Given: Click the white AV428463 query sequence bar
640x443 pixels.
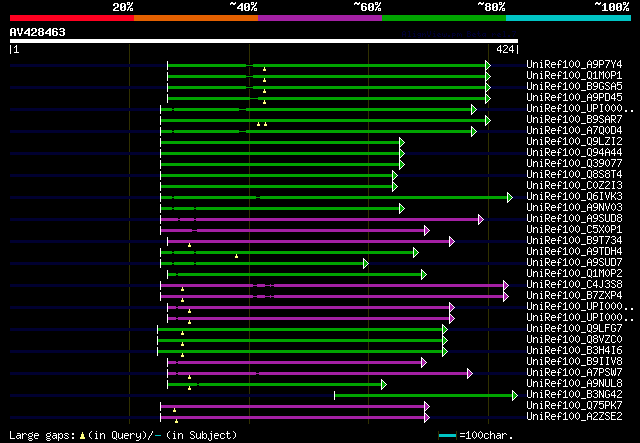Looking at the screenshot, I should (x=264, y=41).
